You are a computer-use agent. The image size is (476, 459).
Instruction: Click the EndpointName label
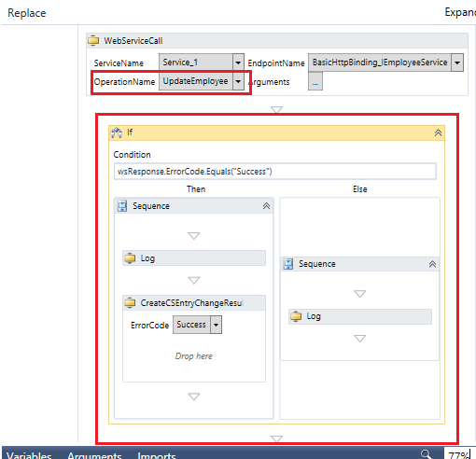pyautogui.click(x=276, y=63)
